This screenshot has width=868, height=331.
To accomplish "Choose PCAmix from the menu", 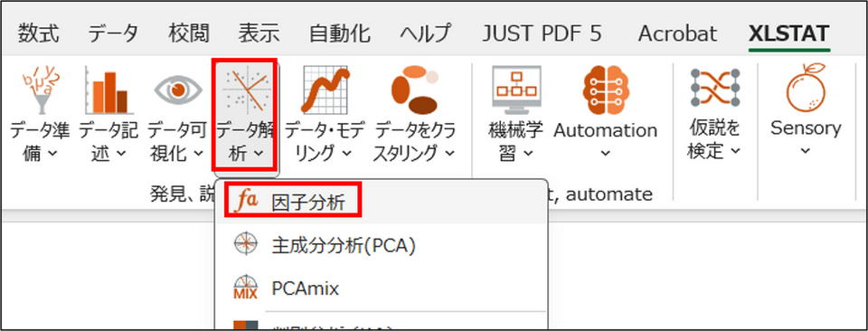I will click(x=381, y=288).
